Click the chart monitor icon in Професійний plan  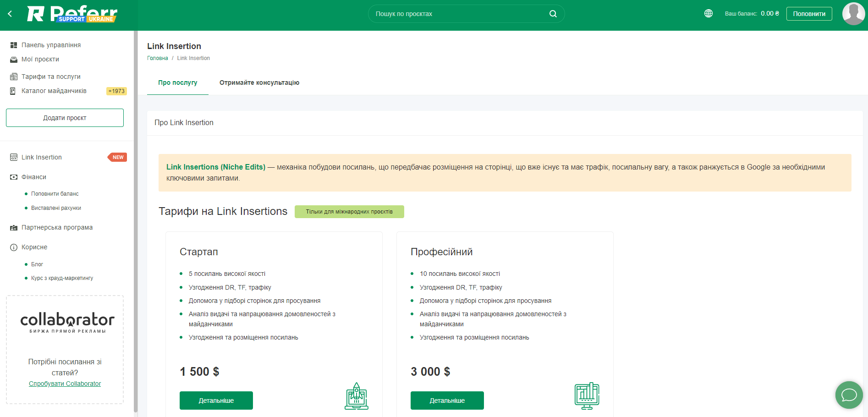587,396
